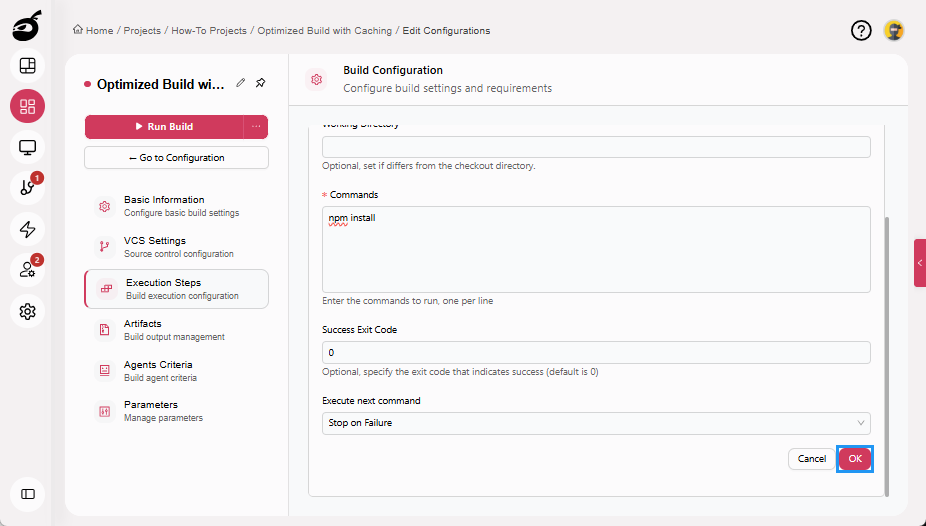Pin the Optimized Build configuration
The height and width of the screenshot is (526, 926).
coord(260,83)
